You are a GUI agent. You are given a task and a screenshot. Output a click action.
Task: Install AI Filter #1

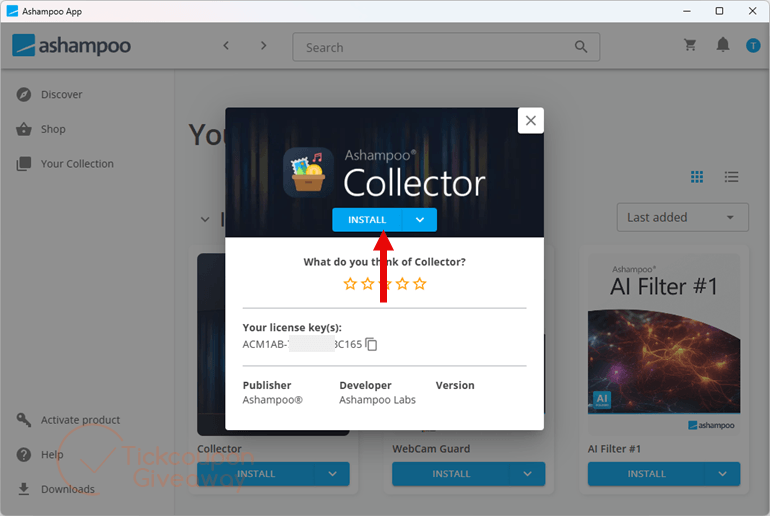coord(646,474)
